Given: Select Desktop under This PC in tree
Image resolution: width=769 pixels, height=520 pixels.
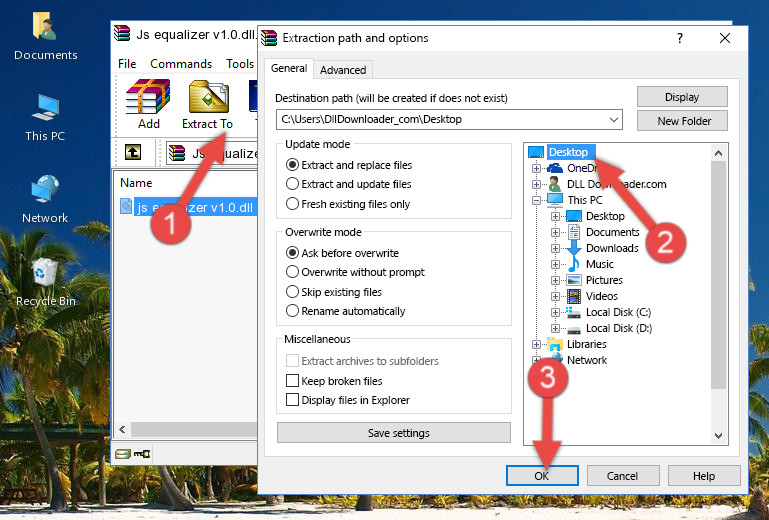Looking at the screenshot, I should [x=605, y=216].
